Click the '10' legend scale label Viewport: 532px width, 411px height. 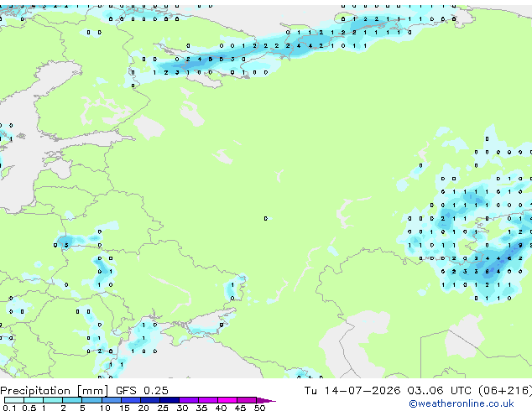(105, 408)
